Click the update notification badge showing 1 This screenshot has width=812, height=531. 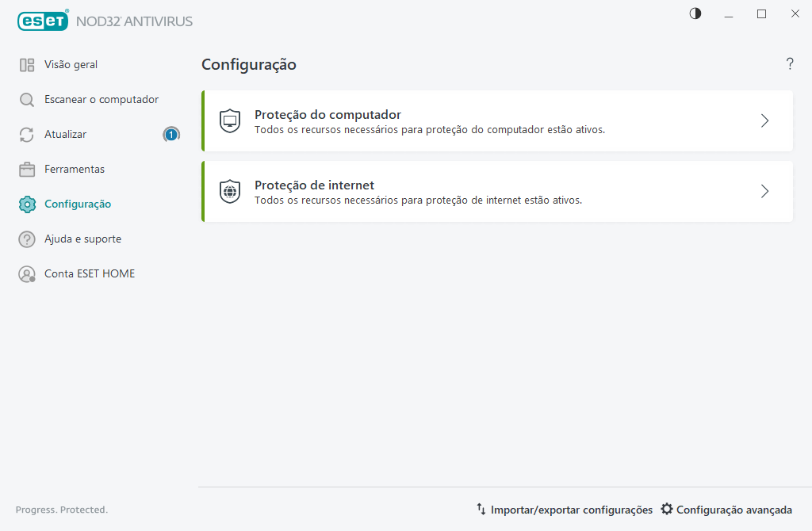click(171, 134)
